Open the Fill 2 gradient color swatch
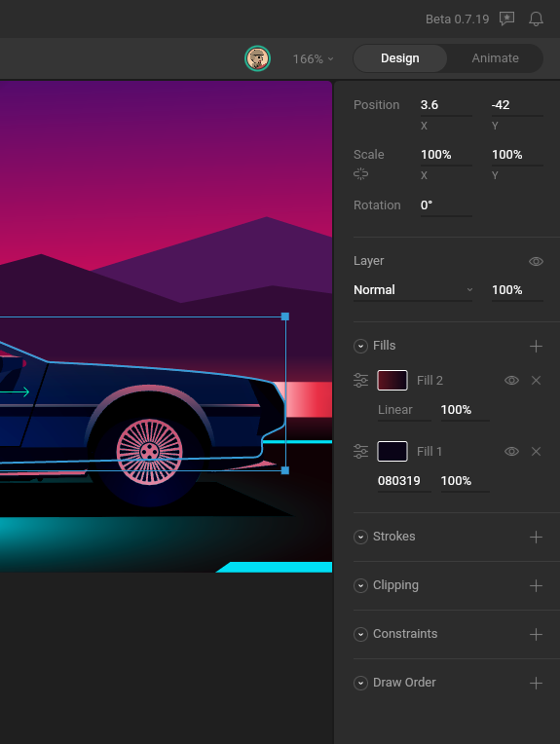 click(392, 380)
